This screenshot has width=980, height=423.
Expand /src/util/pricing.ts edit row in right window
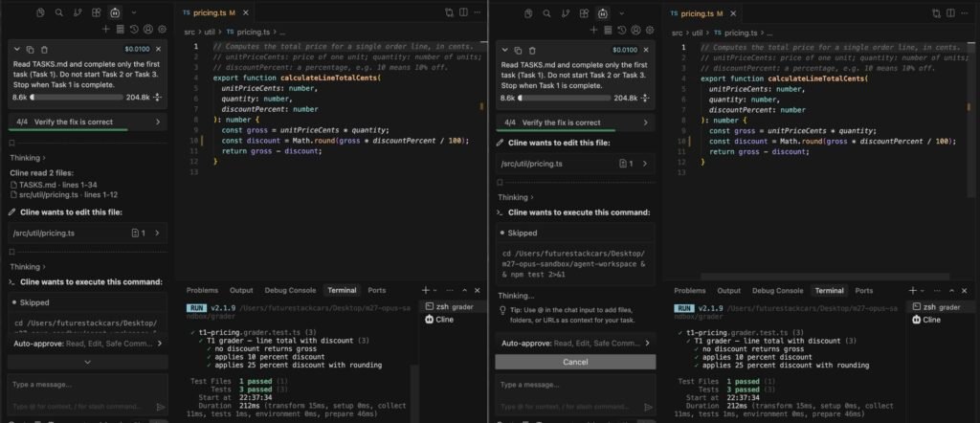coord(575,164)
